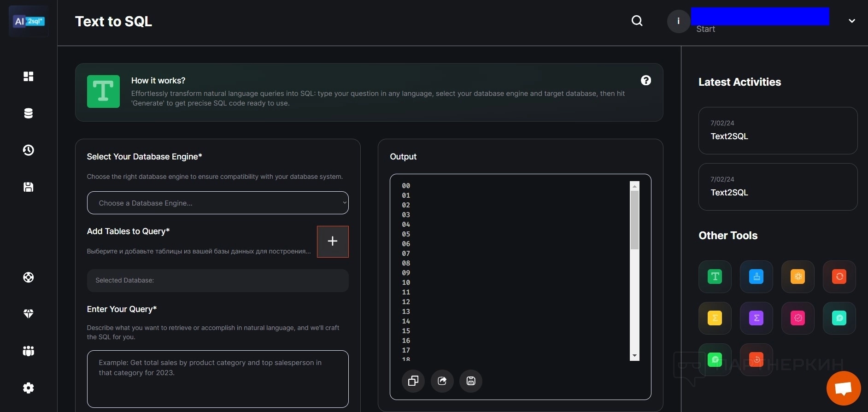Screen dimensions: 868x412
Task: Click the 'Start' label under the user name
Action: (705, 29)
